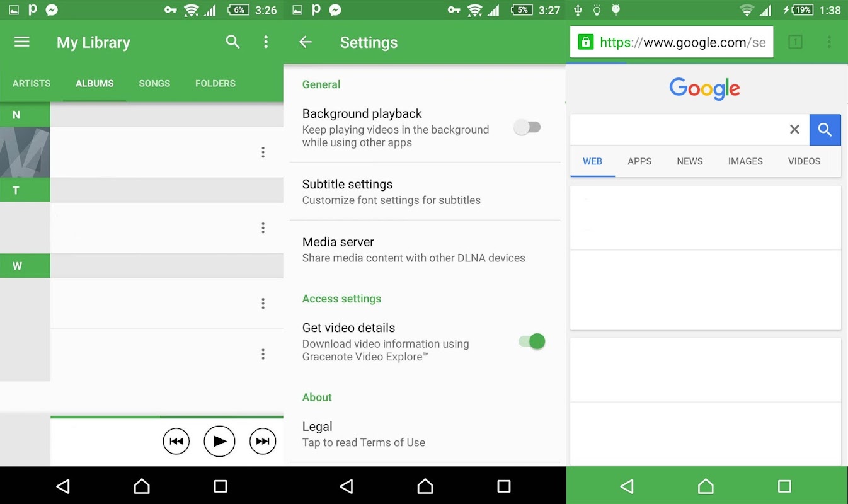Switch to VIDEOS search results
This screenshot has width=848, height=504.
tap(805, 161)
